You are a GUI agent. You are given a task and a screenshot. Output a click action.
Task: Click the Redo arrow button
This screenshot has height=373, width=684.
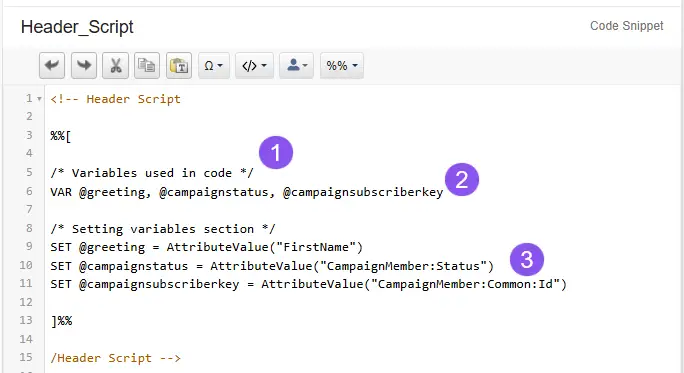84,66
